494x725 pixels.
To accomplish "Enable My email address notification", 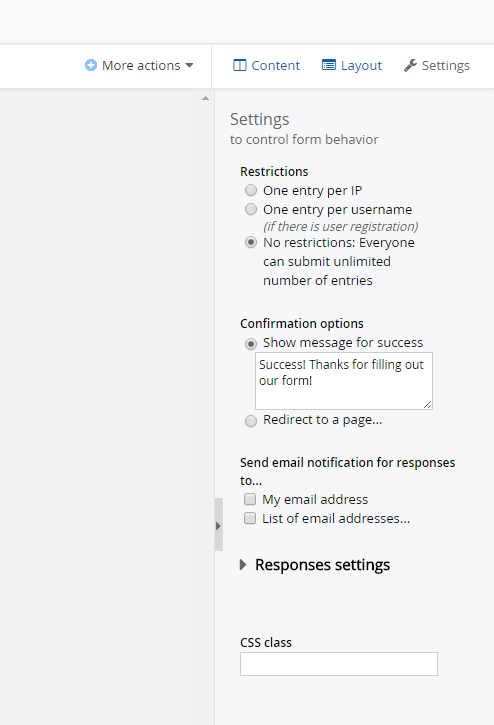I will [250, 499].
